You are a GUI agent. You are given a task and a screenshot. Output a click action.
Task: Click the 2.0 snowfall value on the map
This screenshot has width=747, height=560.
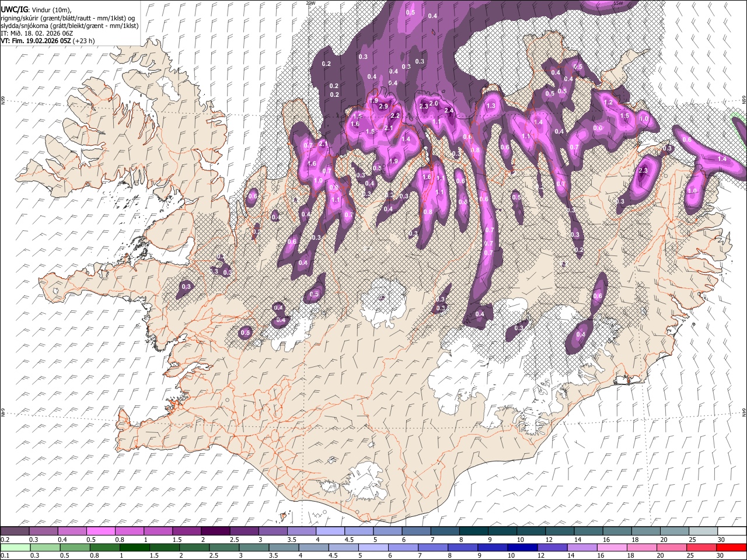434,103
